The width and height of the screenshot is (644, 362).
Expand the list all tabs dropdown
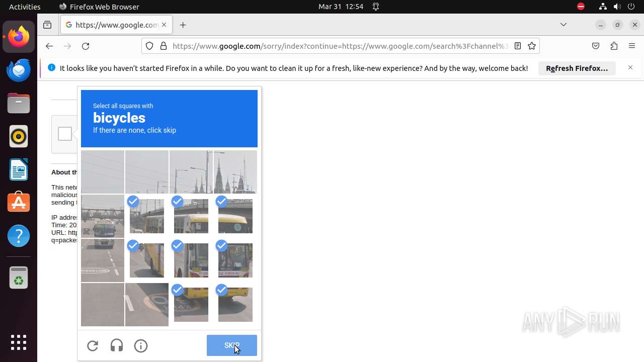[563, 25]
